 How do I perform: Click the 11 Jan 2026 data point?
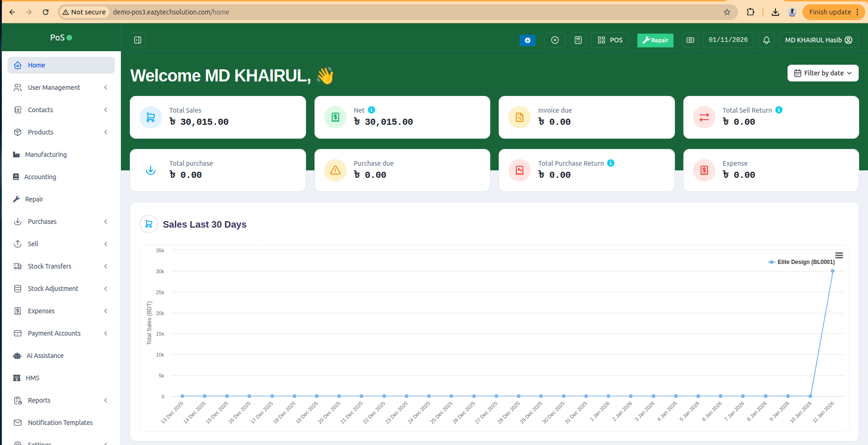[x=832, y=271]
